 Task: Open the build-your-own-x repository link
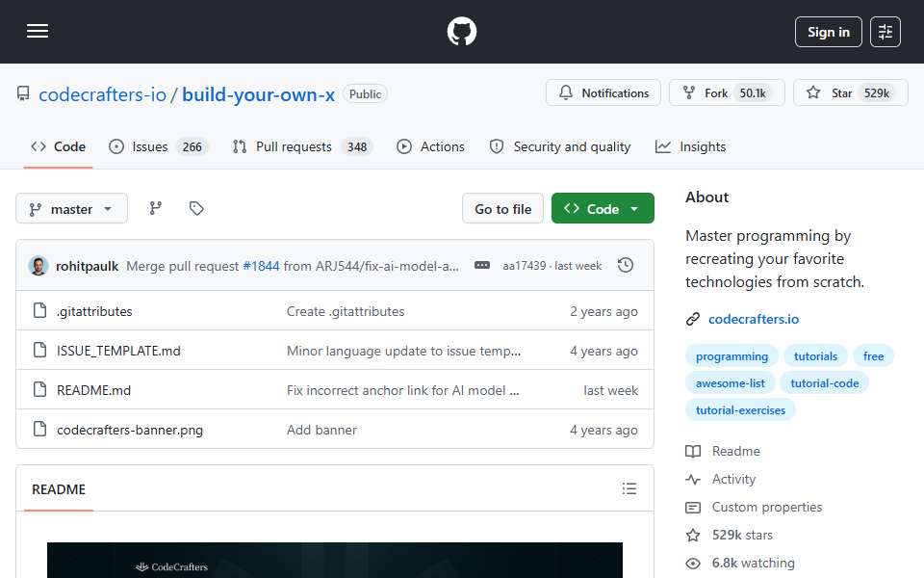[x=258, y=94]
